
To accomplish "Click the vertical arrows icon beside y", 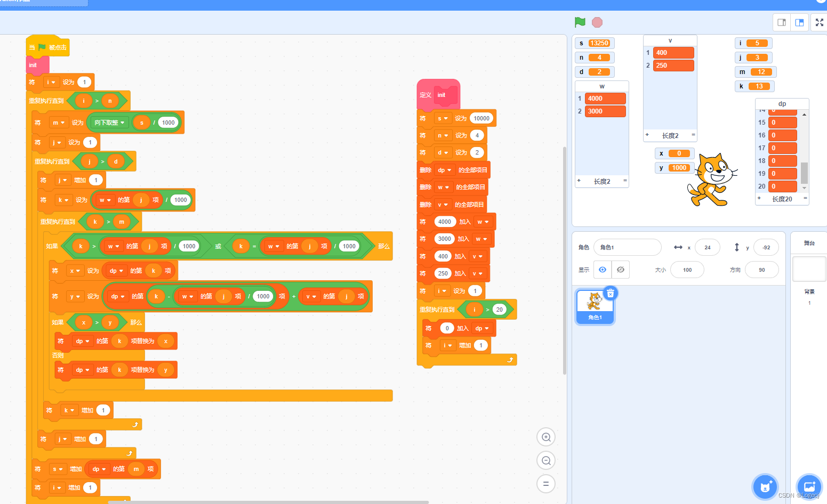I will pos(737,247).
